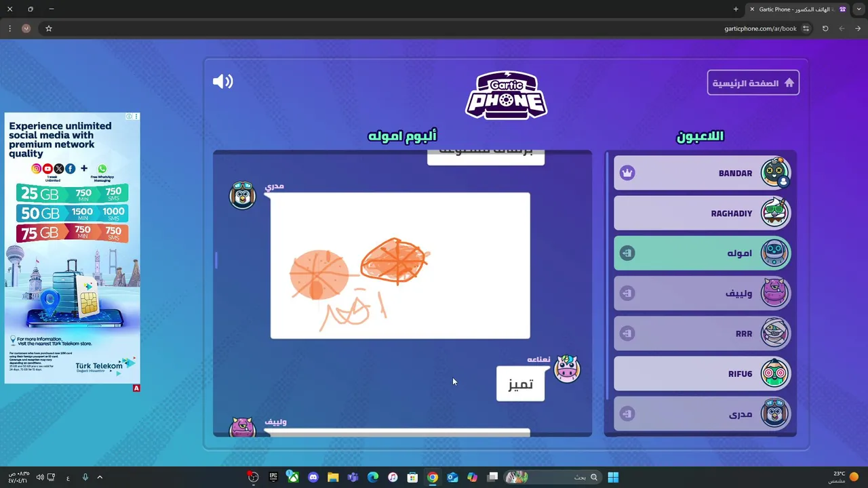The width and height of the screenshot is (868, 488).
Task: Open Epic Games launcher from taskbar
Action: point(273,477)
